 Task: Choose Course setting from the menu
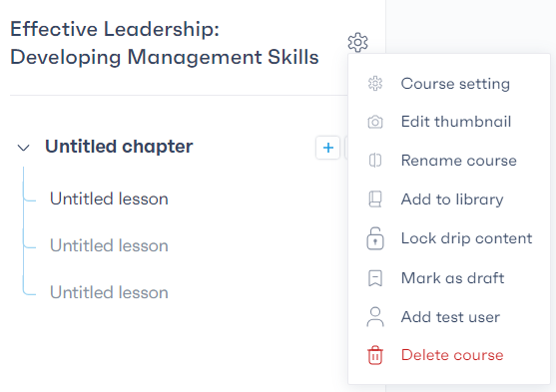455,84
